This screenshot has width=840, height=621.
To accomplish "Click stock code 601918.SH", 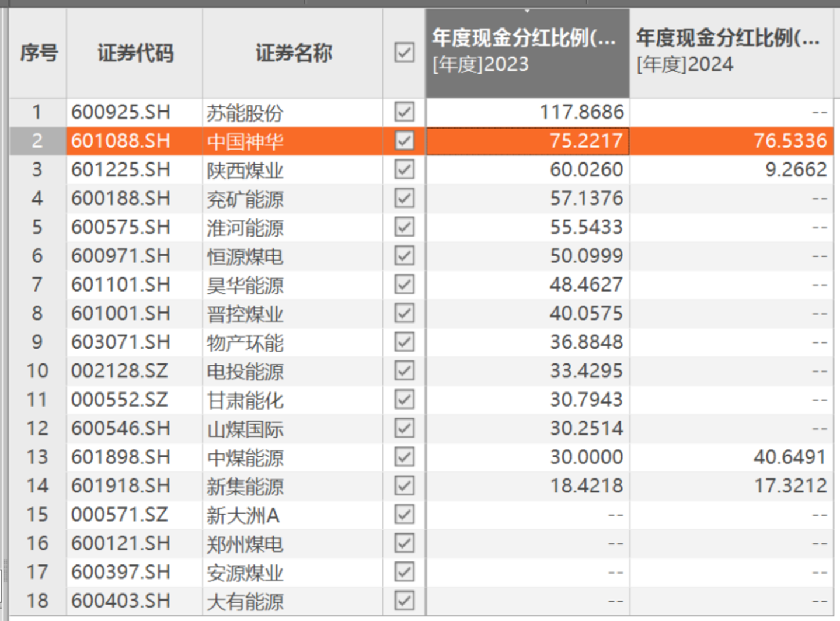I will point(121,486).
